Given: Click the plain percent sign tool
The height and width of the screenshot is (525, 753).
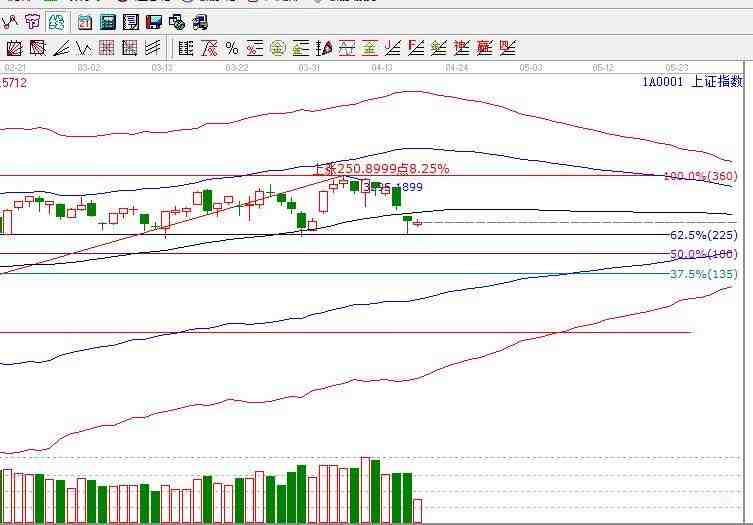Looking at the screenshot, I should (x=232, y=48).
